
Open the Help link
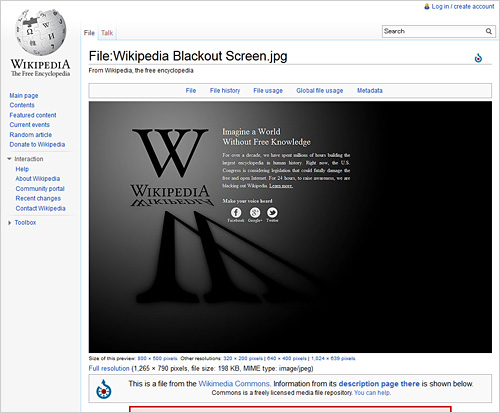(22, 169)
